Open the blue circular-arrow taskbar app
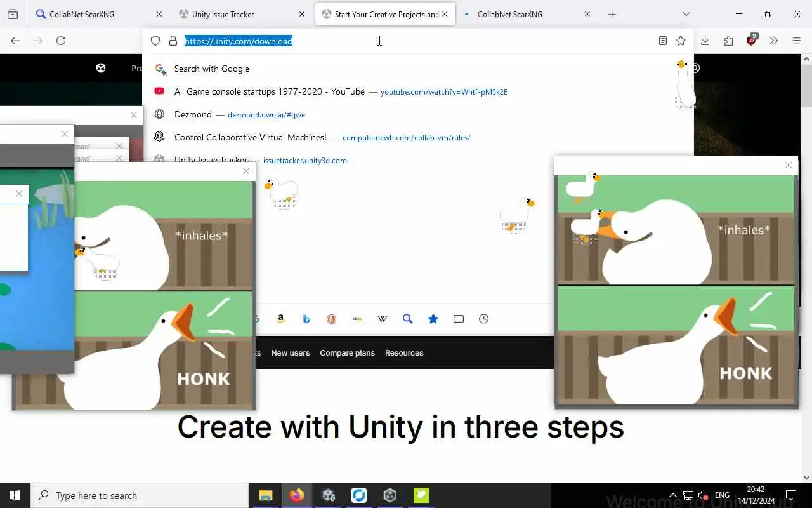Image resolution: width=812 pixels, height=508 pixels. [x=359, y=495]
